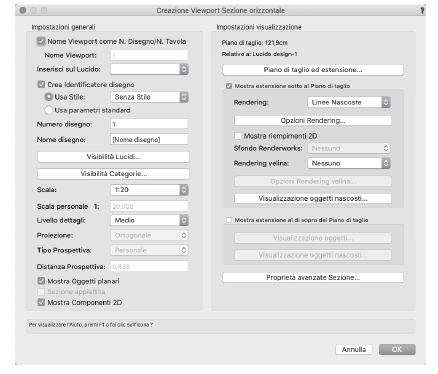Screen dimensions: 438x374
Task: Open Proprietà avanzate Sezione settings
Action: coord(313,278)
